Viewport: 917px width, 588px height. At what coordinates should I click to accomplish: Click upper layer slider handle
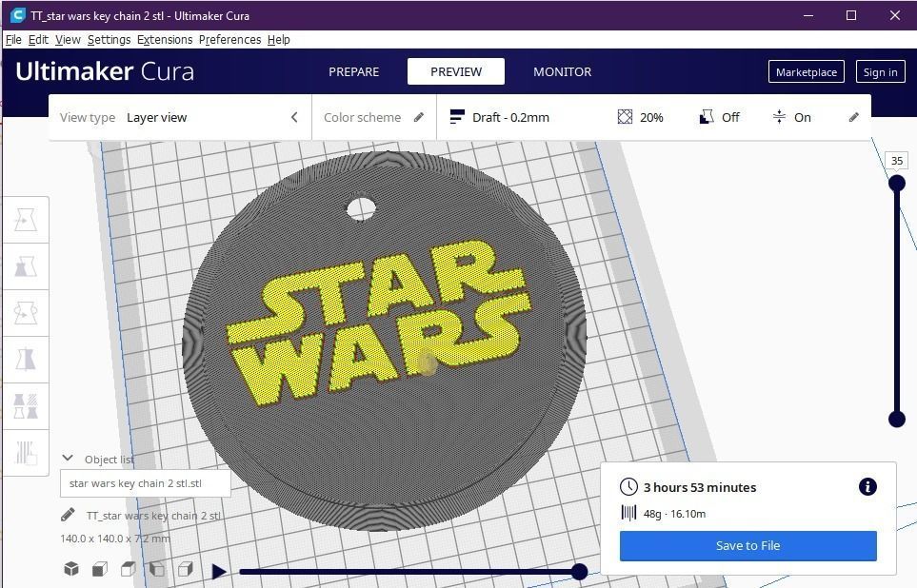[897, 184]
